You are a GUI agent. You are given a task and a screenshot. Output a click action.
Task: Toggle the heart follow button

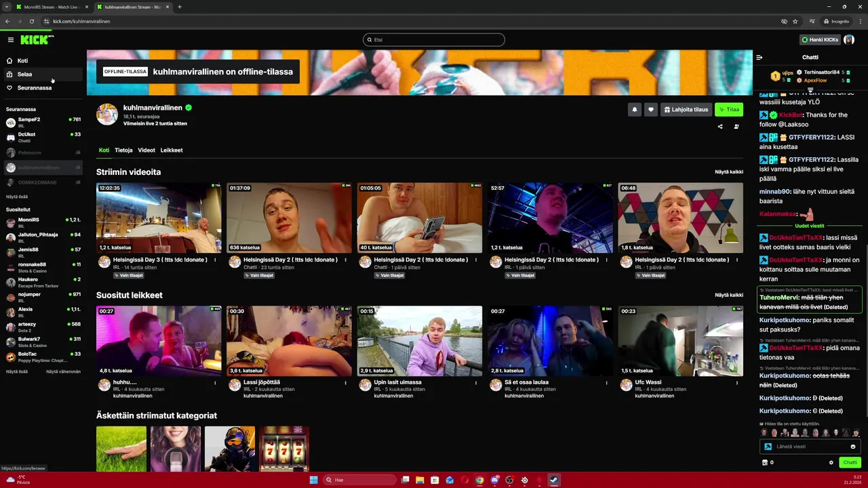[650, 109]
